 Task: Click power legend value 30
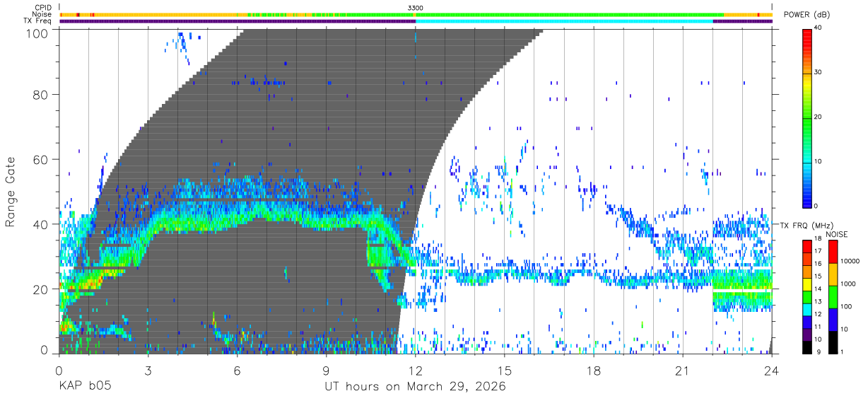(x=819, y=72)
